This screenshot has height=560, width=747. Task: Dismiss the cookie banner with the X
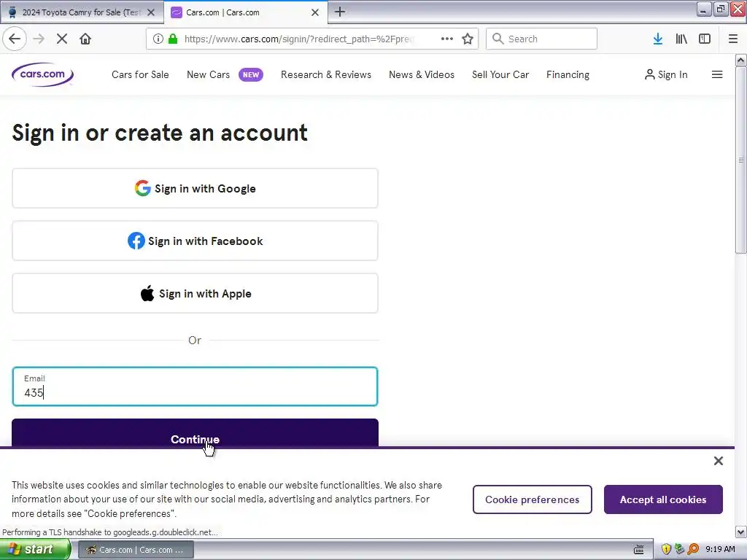[719, 461]
